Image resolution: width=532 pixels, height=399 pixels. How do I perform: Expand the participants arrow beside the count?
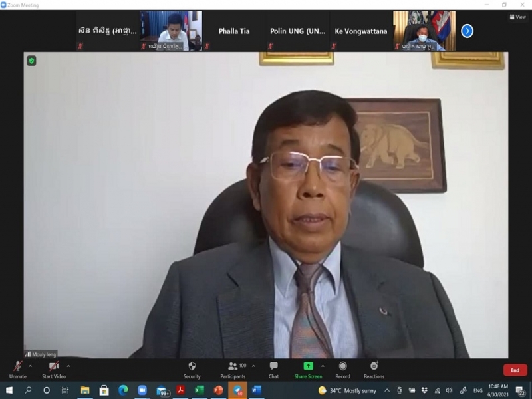tap(253, 366)
